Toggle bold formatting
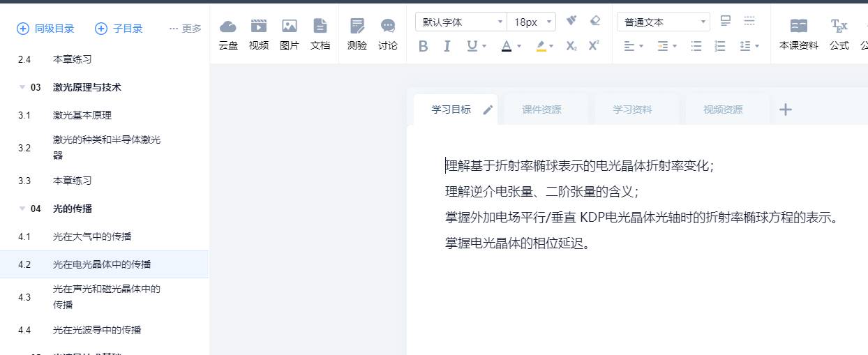Screen dimensions: 868x355 (423, 47)
